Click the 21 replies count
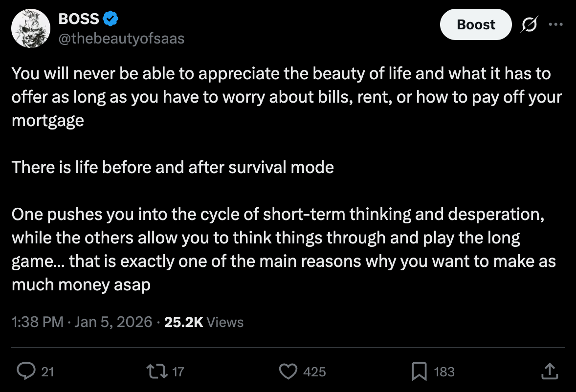Image resolution: width=576 pixels, height=392 pixels. (x=47, y=372)
